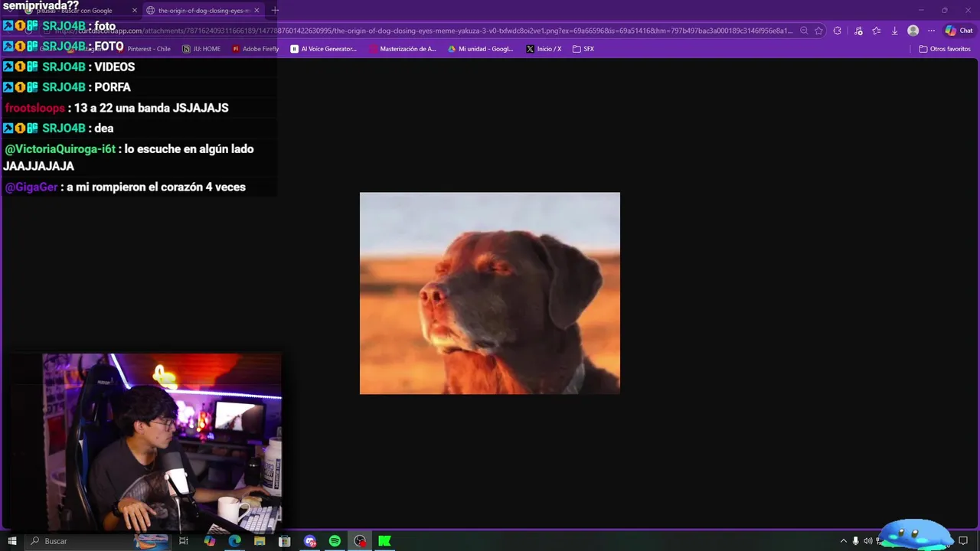Open the 'AI Voice Generator...' bookmark
Image resolution: width=980 pixels, height=551 pixels.
[x=324, y=49]
